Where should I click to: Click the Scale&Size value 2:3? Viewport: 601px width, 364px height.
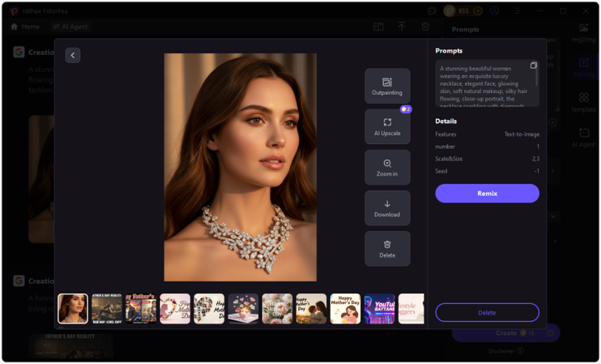pos(535,159)
